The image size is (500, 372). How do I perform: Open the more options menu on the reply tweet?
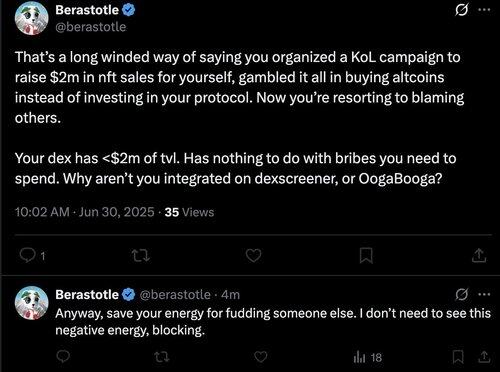point(484,294)
